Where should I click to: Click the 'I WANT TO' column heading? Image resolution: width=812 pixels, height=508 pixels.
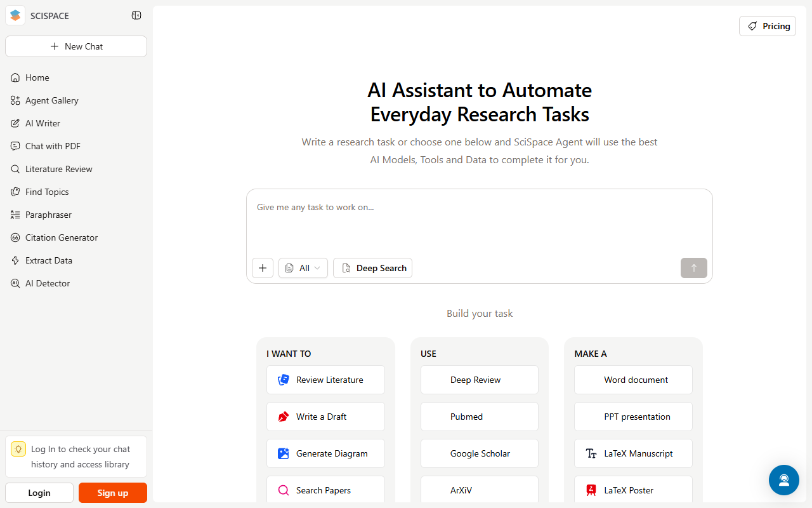289,354
